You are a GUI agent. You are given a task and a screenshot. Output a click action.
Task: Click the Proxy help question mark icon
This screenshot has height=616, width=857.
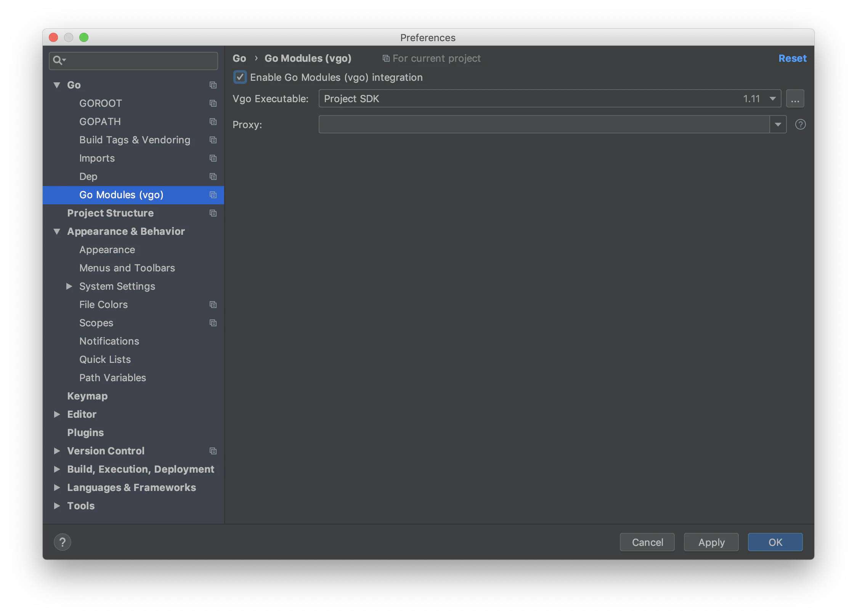pos(801,124)
